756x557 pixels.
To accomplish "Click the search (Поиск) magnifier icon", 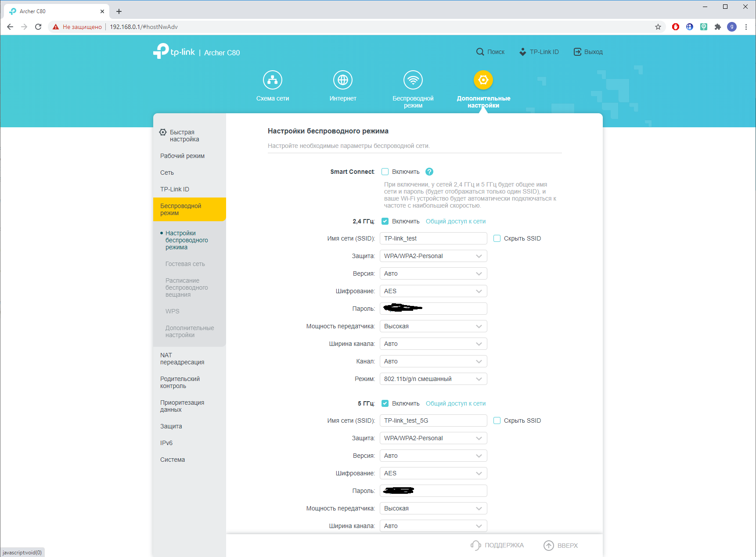I will coord(480,52).
